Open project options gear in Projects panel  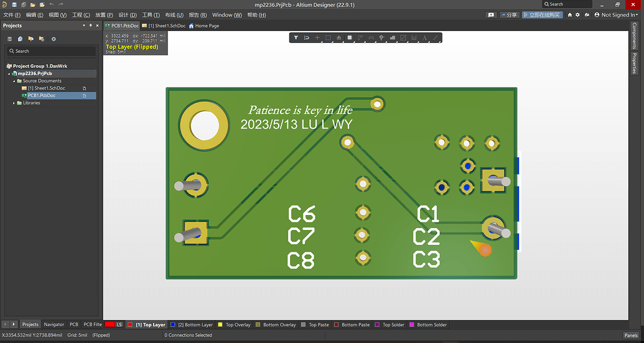pyautogui.click(x=54, y=39)
